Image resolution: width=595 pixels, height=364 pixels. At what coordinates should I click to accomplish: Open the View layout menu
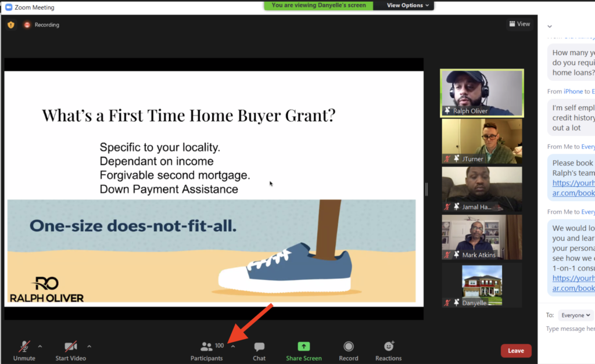coord(519,24)
